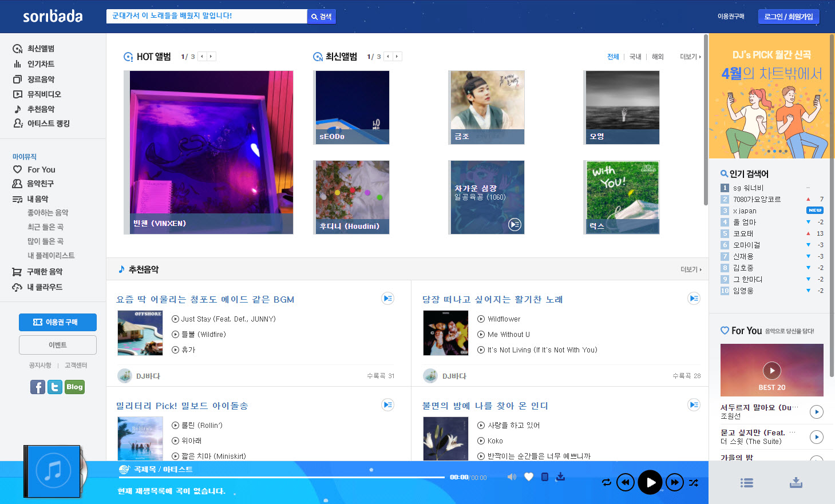Play the For You BEST 20 banner
The width and height of the screenshot is (835, 504).
772,370
